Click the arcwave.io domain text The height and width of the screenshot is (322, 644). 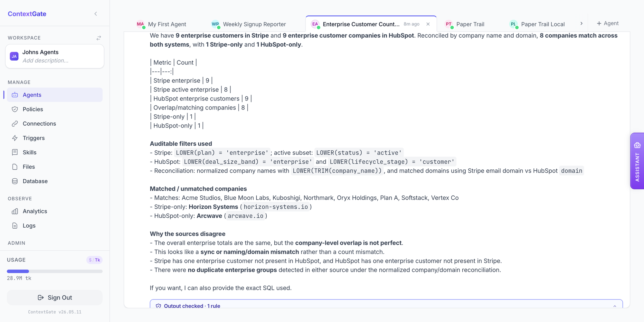246,216
